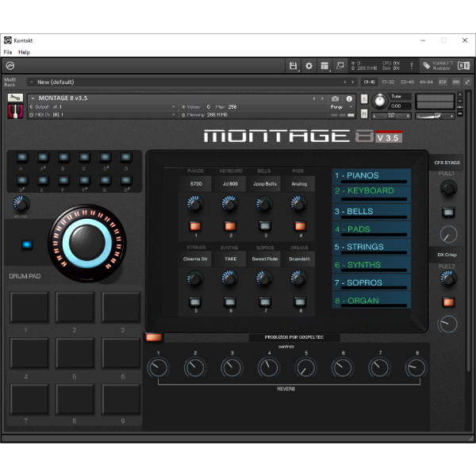Open the Cinema Str strings preset selector
This screenshot has width=476, height=476.
click(195, 259)
